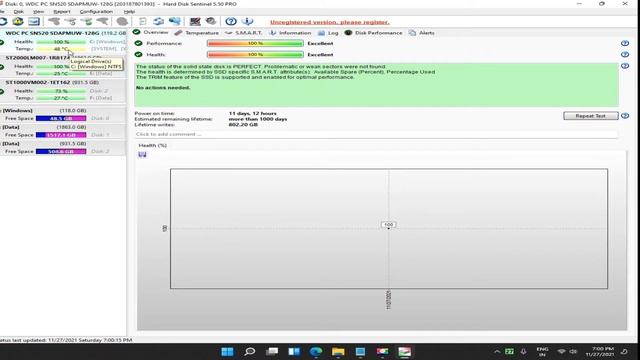Select WDC PC SN520 SDAPMUW-128G disk entry
This screenshot has height=360, width=640.
pyautogui.click(x=63, y=41)
